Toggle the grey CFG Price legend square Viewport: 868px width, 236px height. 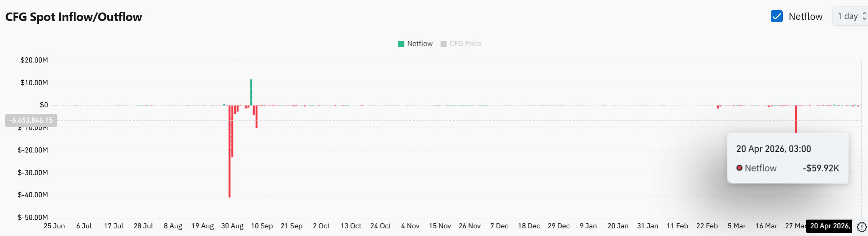[x=443, y=44]
